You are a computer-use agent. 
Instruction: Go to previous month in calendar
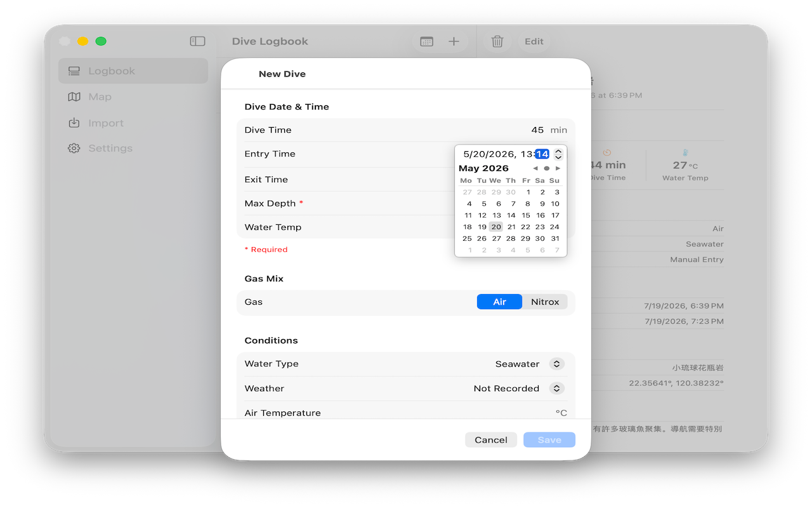coord(535,168)
